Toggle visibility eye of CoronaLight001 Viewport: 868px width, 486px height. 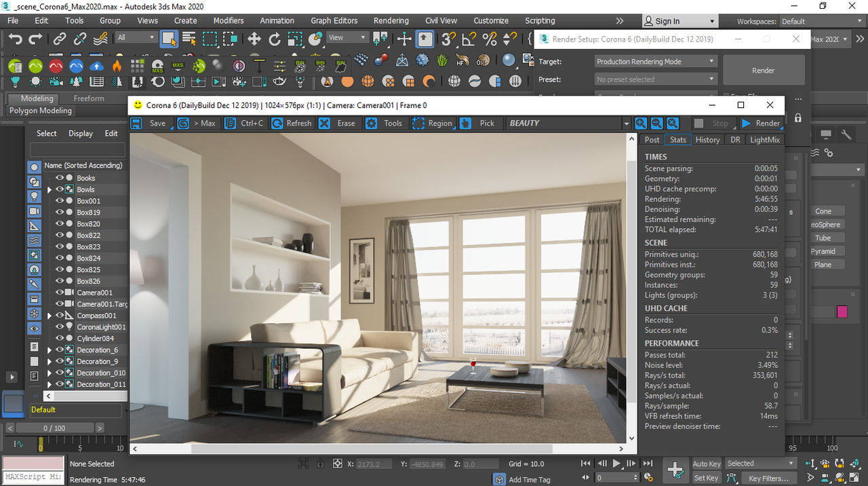click(x=59, y=326)
